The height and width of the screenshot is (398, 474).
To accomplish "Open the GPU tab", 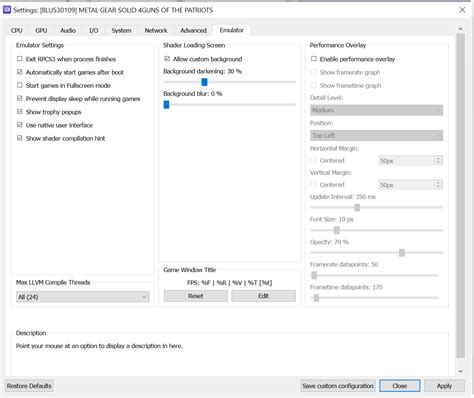I will (41, 30).
